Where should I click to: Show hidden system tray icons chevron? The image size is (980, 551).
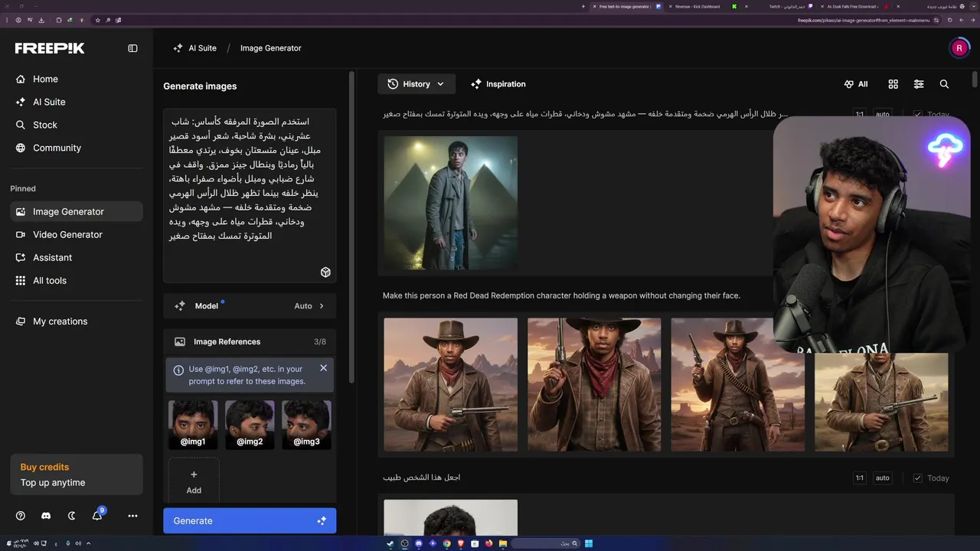click(x=88, y=543)
